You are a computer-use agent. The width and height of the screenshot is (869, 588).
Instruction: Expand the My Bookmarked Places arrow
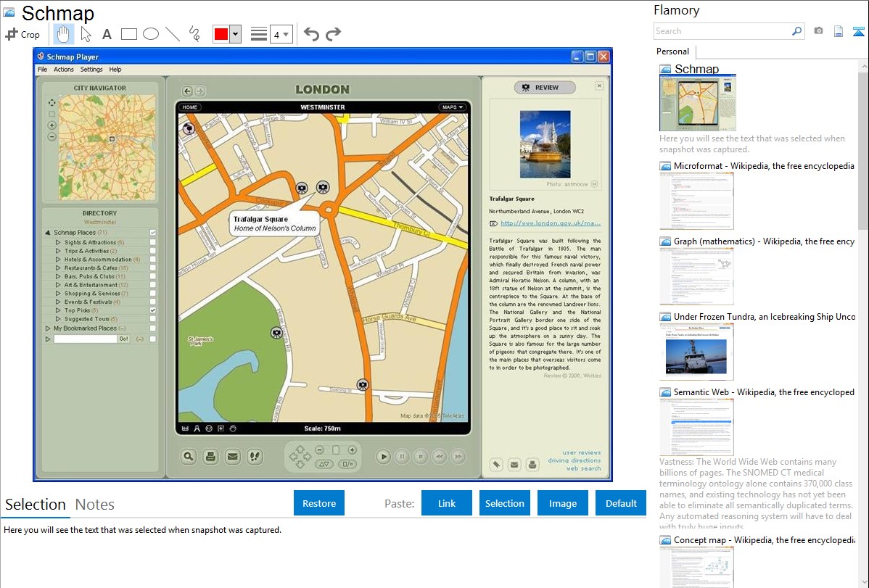[x=48, y=328]
